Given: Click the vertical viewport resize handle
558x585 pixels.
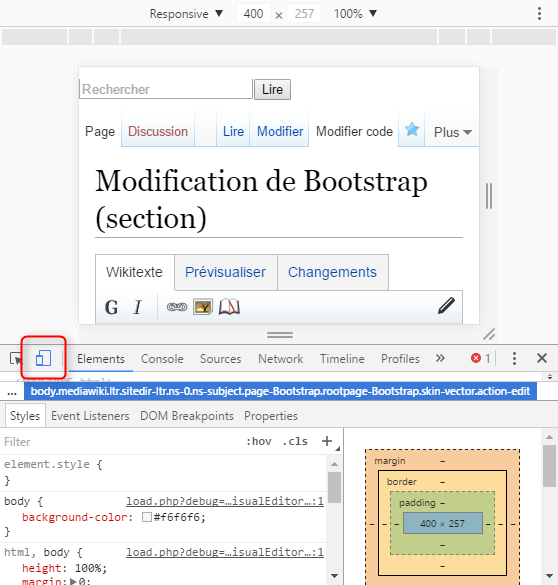Looking at the screenshot, I should point(489,196).
